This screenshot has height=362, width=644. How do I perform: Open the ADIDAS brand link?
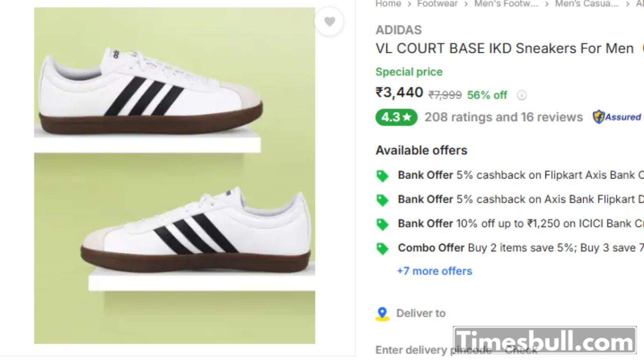(398, 30)
